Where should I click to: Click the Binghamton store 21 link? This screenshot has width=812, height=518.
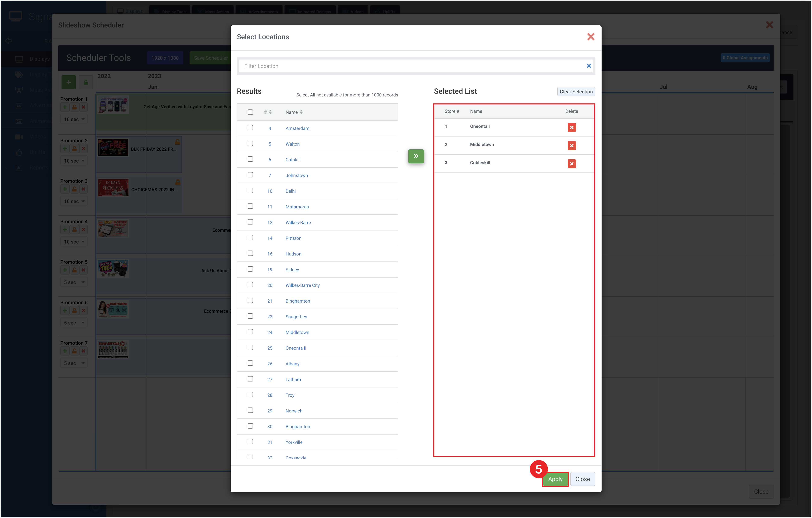coord(297,301)
